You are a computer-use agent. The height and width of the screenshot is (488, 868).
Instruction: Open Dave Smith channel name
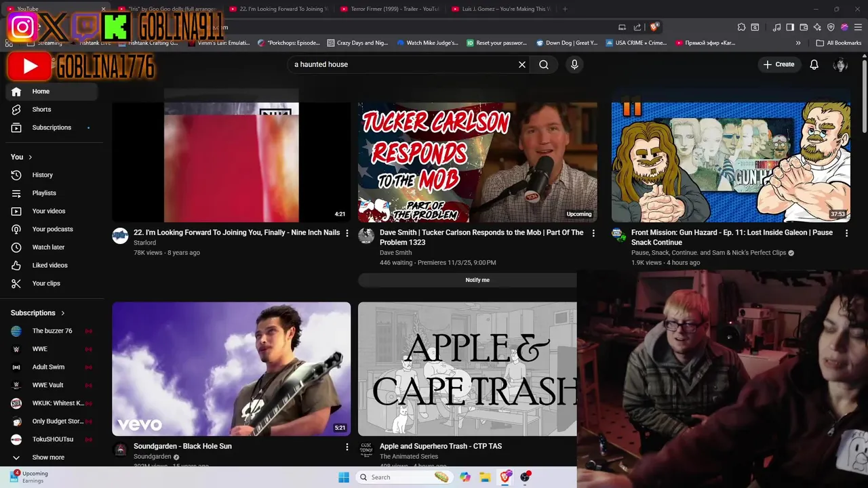395,253
